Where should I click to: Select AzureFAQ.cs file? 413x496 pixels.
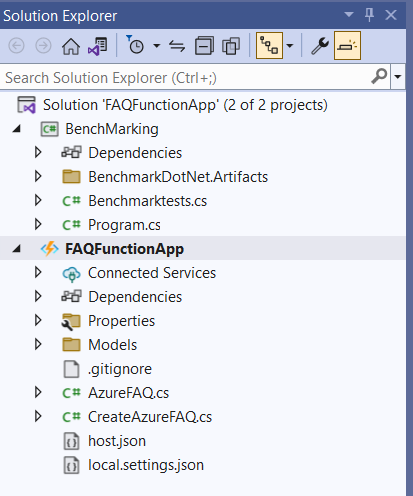tap(129, 393)
